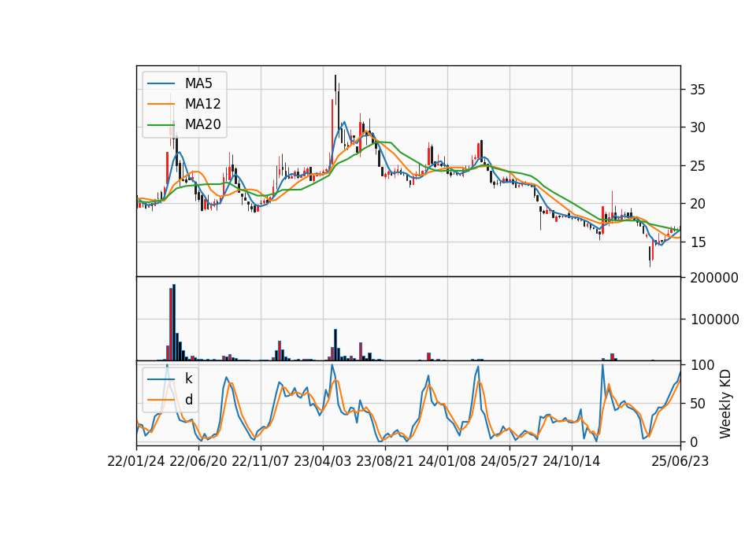Select the 24/10/14 date tick label
Screen dimensions: 756x543
coord(572,461)
